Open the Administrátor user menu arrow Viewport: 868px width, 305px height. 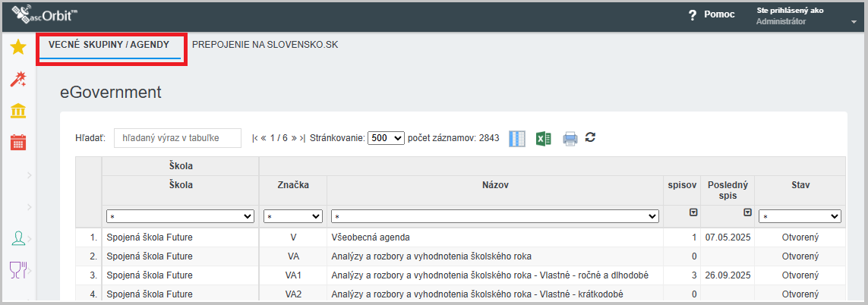[x=853, y=22]
